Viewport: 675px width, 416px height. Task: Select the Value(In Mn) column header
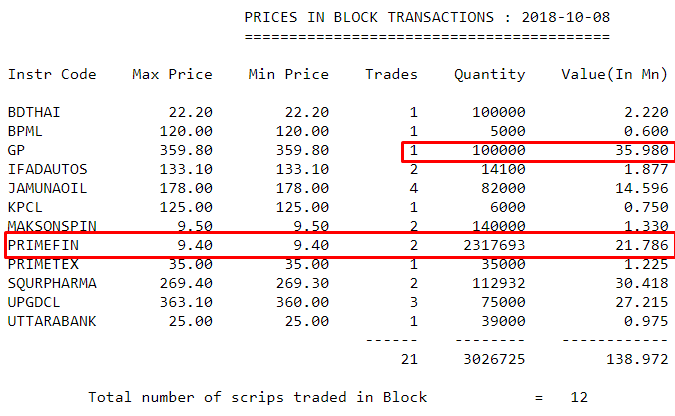(614, 74)
